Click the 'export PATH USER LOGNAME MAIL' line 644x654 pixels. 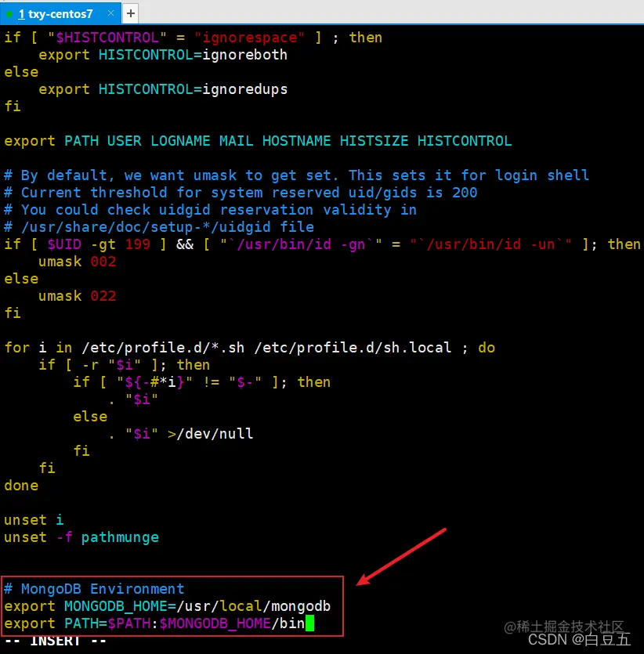coord(258,140)
